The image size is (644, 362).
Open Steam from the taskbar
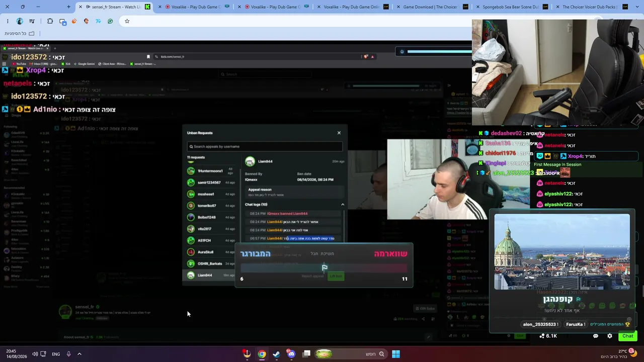276,354
